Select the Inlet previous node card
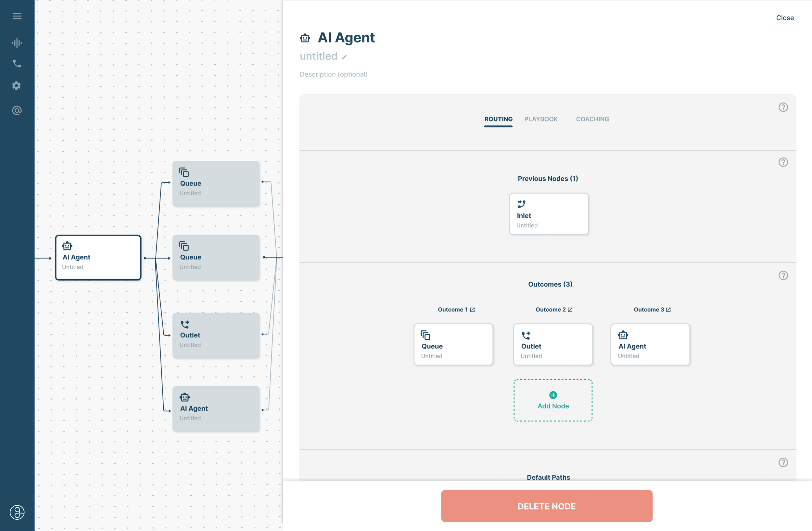Viewport: 812px width, 531px height. pos(548,214)
